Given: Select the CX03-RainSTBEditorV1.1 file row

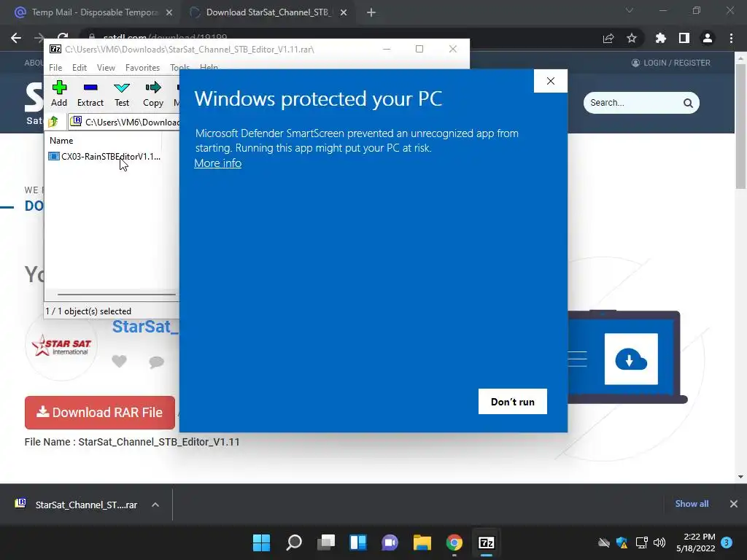Looking at the screenshot, I should [104, 156].
